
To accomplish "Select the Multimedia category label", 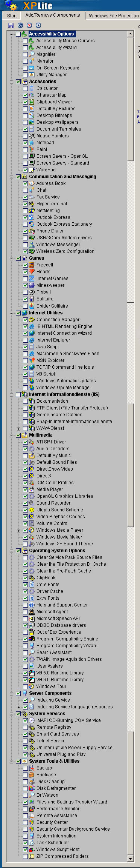I will pyautogui.click(x=41, y=435).
